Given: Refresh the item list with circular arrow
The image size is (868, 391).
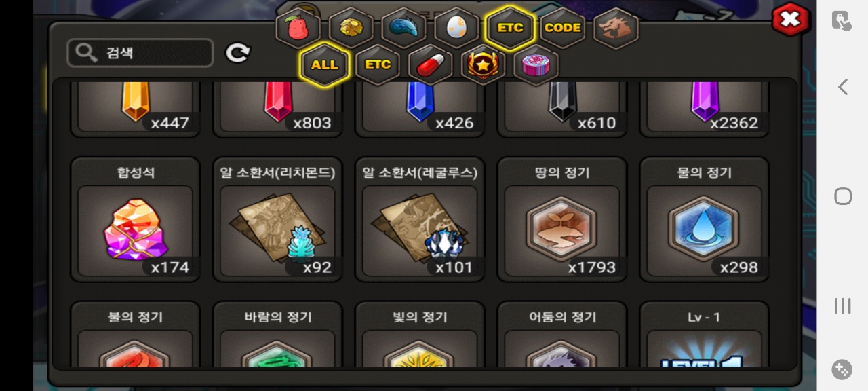Looking at the screenshot, I should [238, 53].
